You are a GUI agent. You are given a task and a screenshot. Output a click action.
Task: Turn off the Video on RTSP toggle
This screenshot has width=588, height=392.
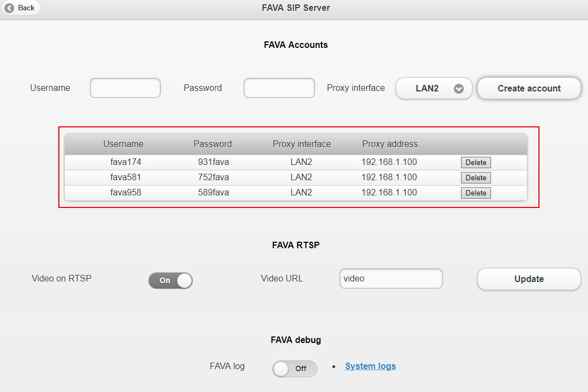pyautogui.click(x=170, y=280)
